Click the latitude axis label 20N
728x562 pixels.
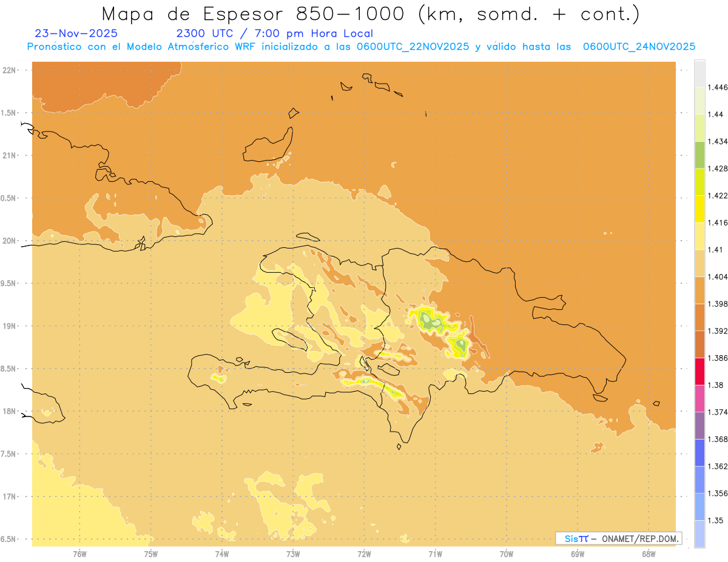tap(8, 241)
